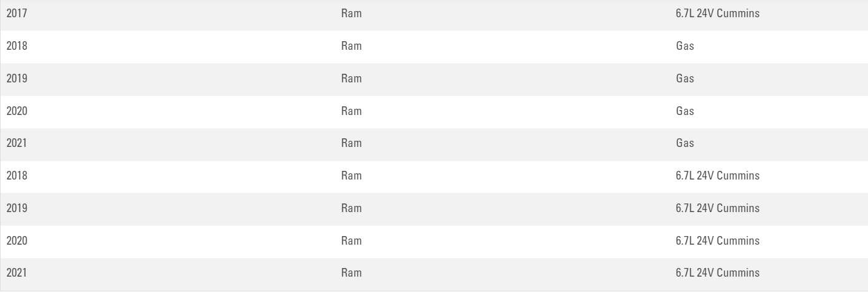Select the 6.7L 24V Cummins cell for 2020

click(x=717, y=241)
